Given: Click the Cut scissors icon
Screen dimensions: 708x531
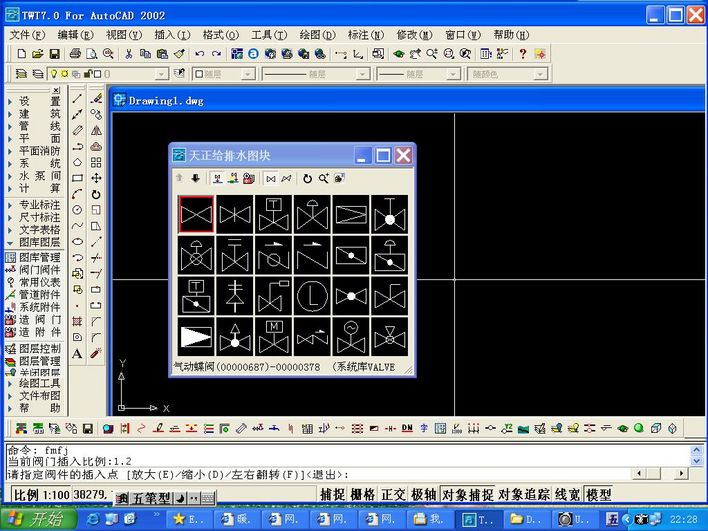Looking at the screenshot, I should pos(129,54).
